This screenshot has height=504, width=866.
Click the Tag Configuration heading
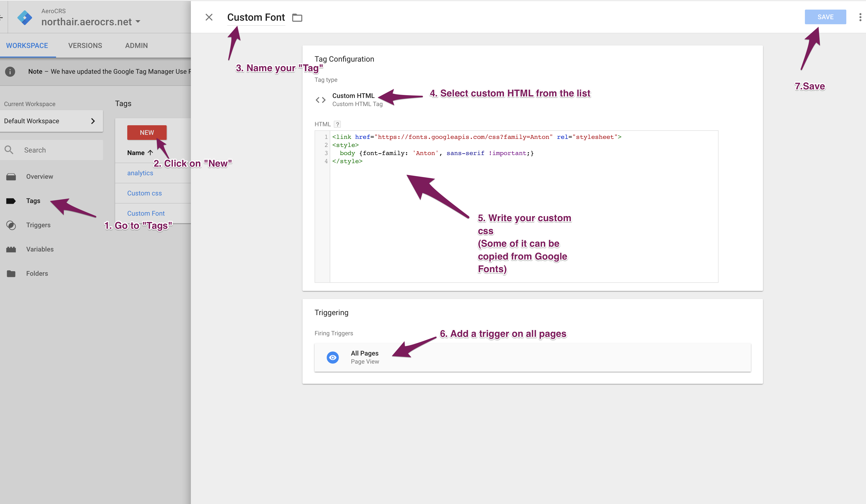(344, 59)
